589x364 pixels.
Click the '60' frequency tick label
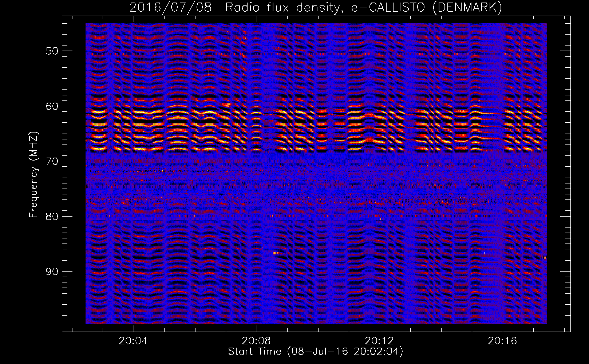point(52,106)
